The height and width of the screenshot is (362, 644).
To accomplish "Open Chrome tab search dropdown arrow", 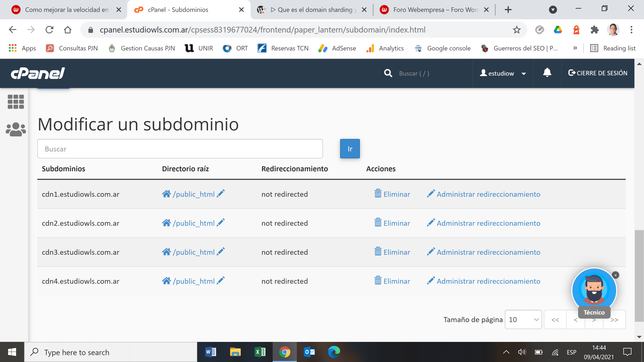I will click(x=553, y=10).
